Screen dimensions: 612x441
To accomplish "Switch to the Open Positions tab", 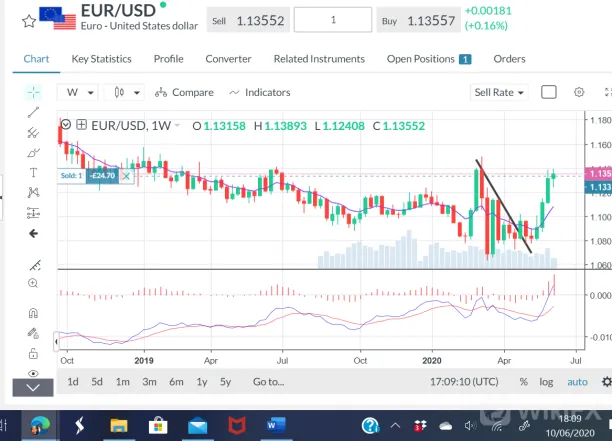I will (x=429, y=59).
